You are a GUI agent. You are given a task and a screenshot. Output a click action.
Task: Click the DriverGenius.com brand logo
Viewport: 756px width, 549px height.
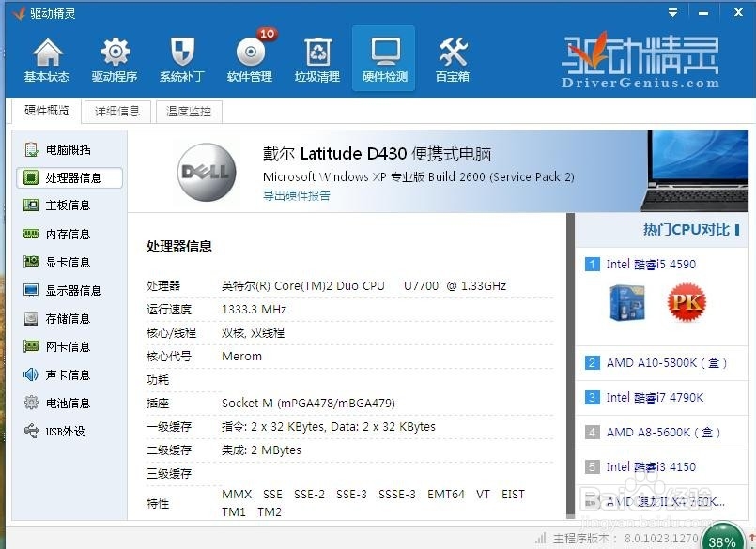[x=640, y=61]
